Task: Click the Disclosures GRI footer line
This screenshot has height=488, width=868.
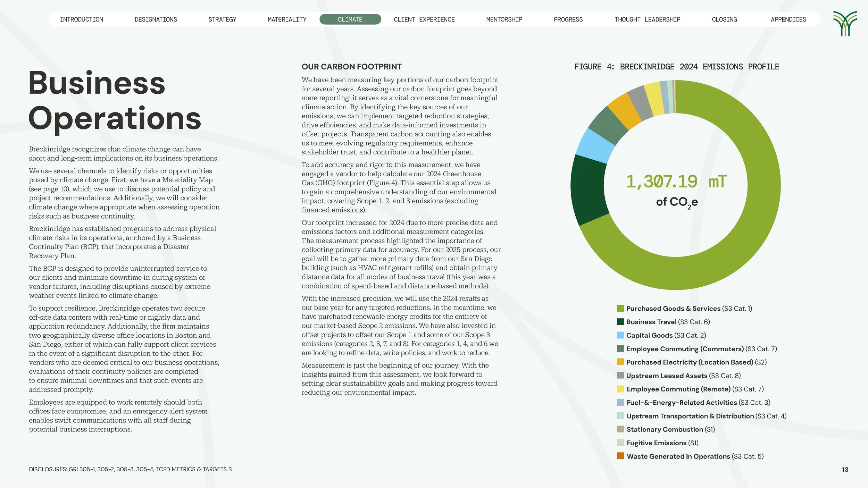Action: point(130,469)
